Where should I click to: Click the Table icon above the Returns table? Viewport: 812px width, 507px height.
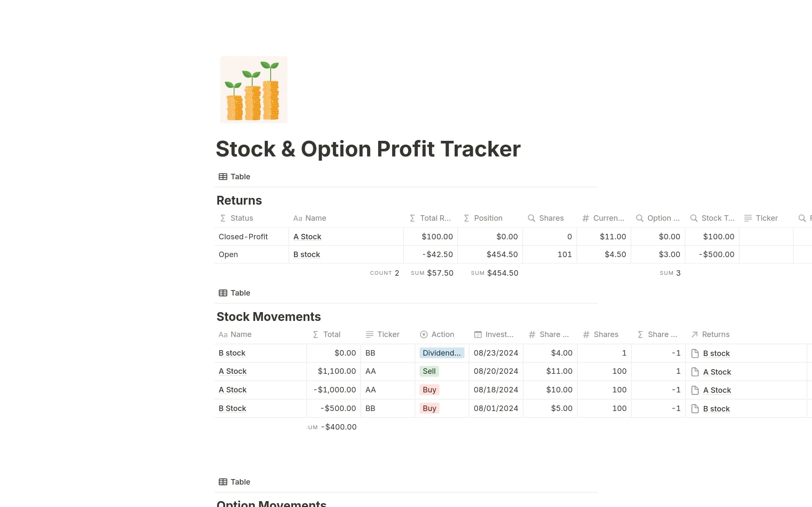pos(223,177)
